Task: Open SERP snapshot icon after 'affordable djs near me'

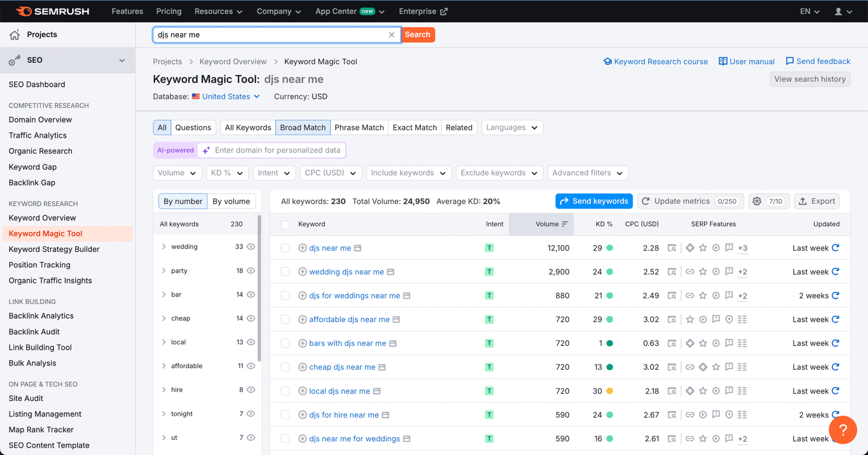Action: pos(396,319)
